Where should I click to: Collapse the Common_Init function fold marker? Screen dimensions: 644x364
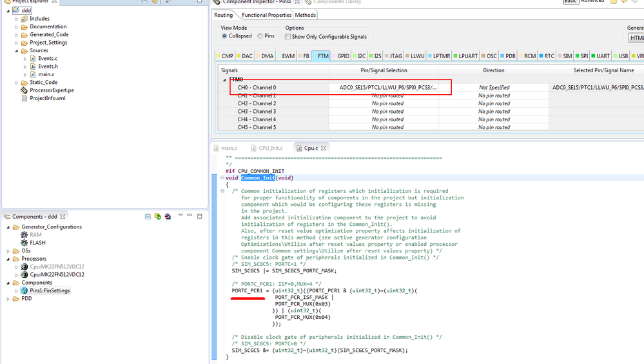coord(222,177)
